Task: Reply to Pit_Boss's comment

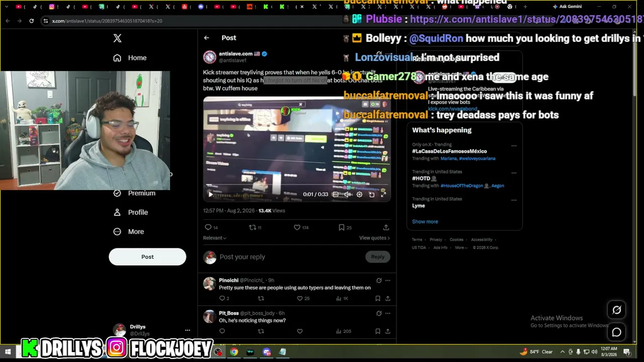Action: tap(222, 331)
